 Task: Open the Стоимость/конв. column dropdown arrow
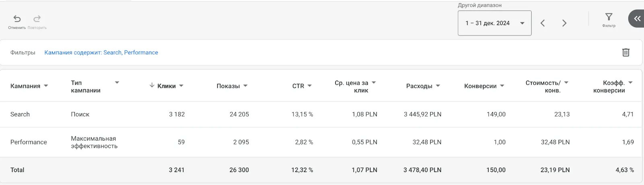click(x=566, y=83)
